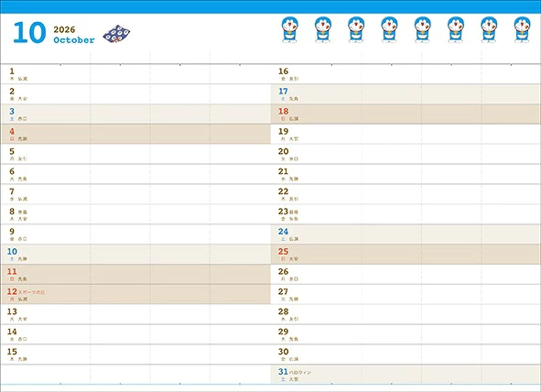Select the date number 20 entry
The height and width of the screenshot is (392, 541).
(283, 151)
